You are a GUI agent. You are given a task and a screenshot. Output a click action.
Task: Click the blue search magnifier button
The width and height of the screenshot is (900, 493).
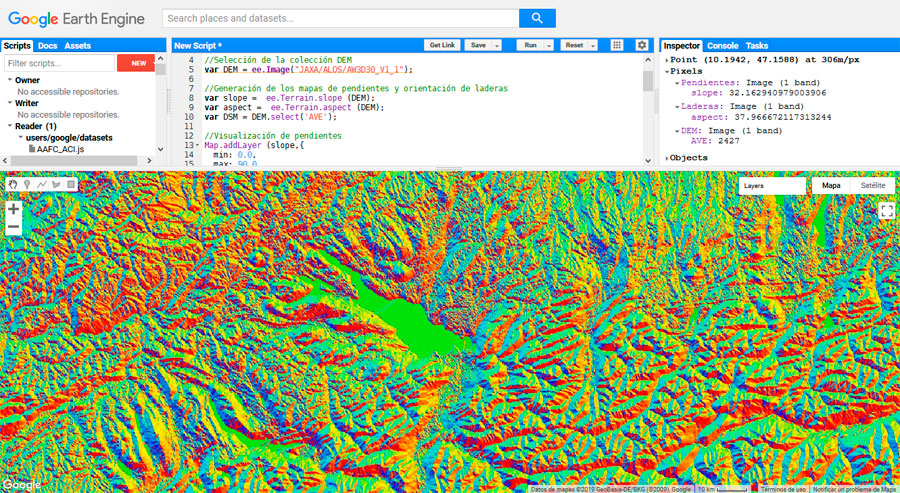(537, 18)
